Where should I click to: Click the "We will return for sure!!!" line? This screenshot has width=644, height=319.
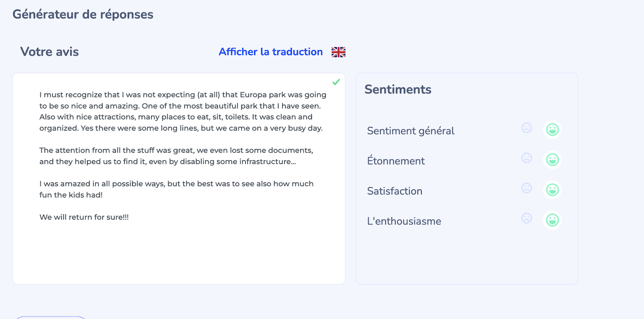pos(84,217)
